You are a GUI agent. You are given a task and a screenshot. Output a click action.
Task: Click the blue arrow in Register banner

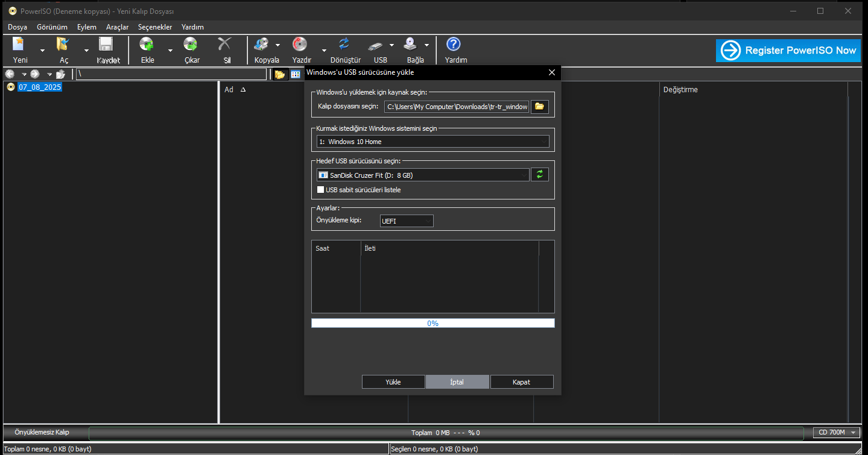pos(730,51)
